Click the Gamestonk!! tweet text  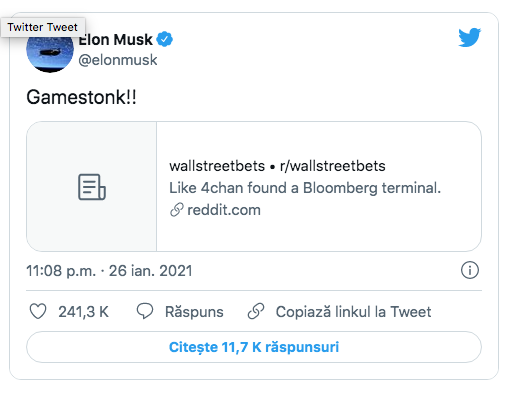pyautogui.click(x=81, y=97)
